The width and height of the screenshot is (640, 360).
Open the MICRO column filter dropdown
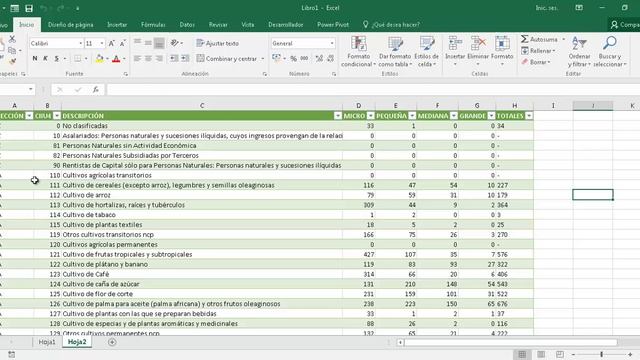coord(371,116)
